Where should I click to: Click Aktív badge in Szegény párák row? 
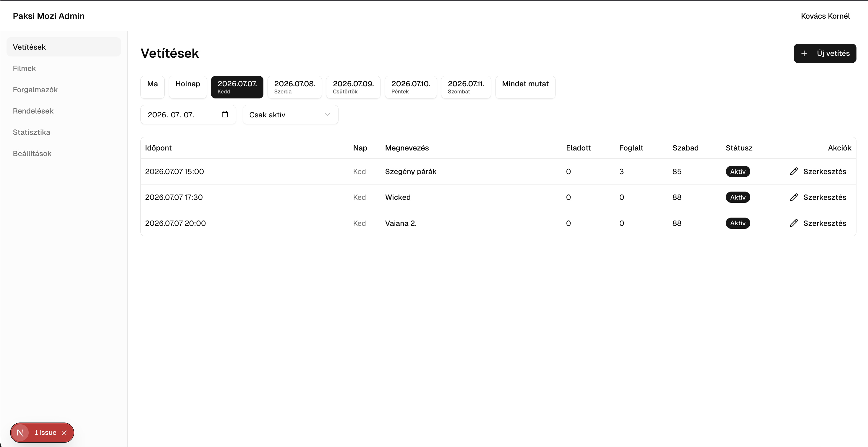pyautogui.click(x=738, y=171)
